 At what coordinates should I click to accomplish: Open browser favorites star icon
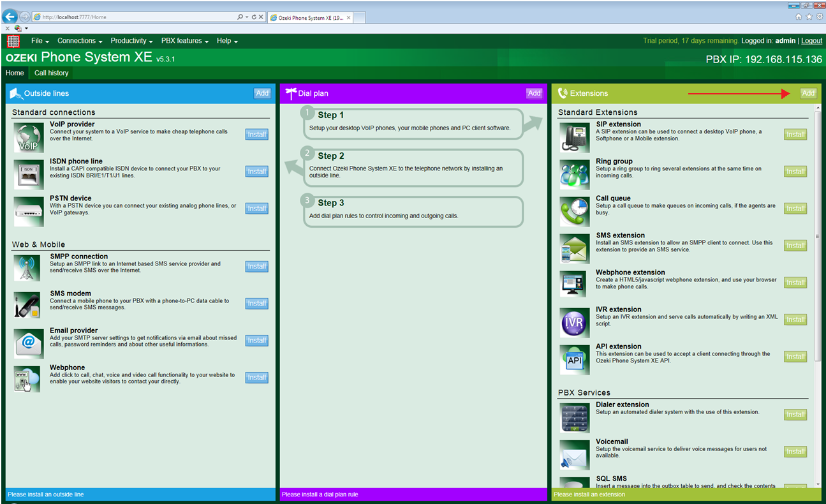809,17
